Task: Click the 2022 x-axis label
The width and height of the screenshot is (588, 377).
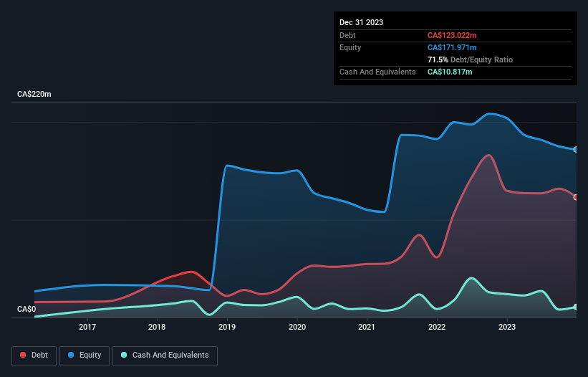Action: (437, 327)
